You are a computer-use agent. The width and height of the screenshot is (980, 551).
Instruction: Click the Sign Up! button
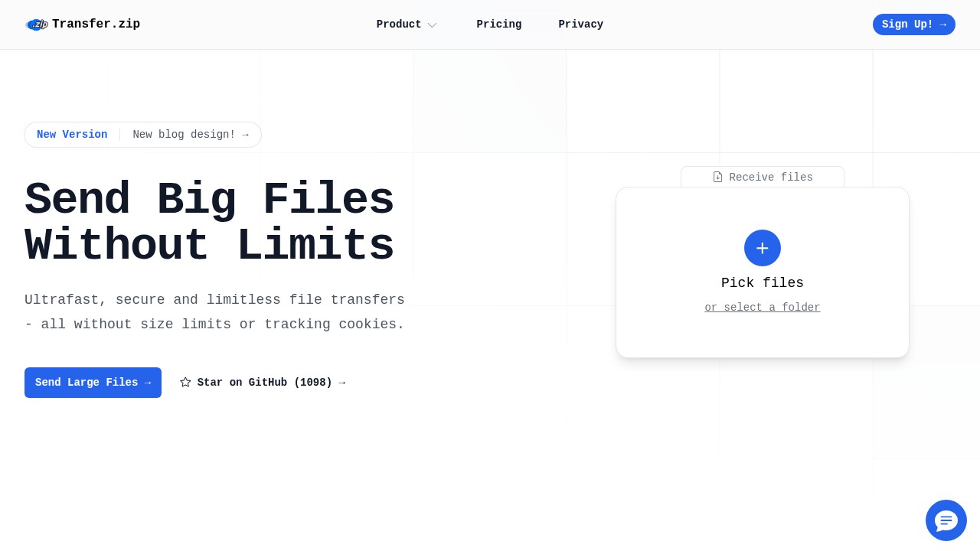[x=914, y=24]
